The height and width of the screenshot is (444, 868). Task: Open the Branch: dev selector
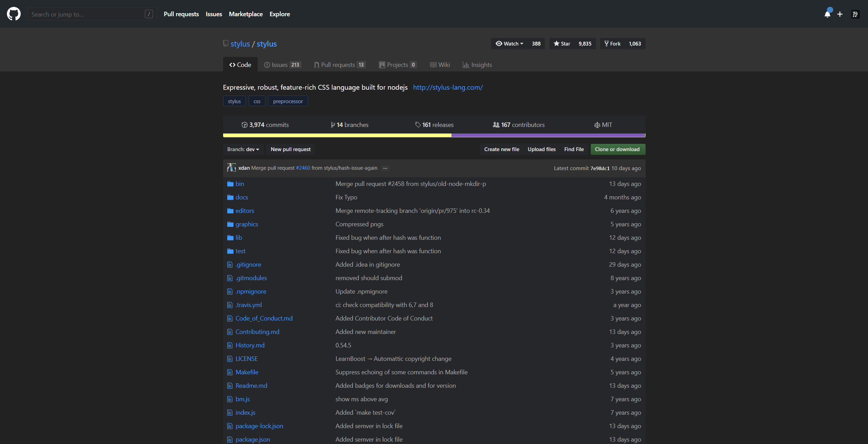(243, 149)
